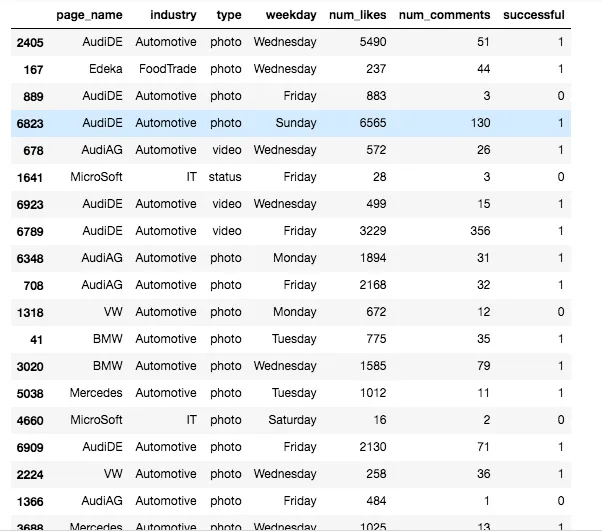This screenshot has height=531, width=602.
Task: Select row index 6348
Action: [x=30, y=259]
